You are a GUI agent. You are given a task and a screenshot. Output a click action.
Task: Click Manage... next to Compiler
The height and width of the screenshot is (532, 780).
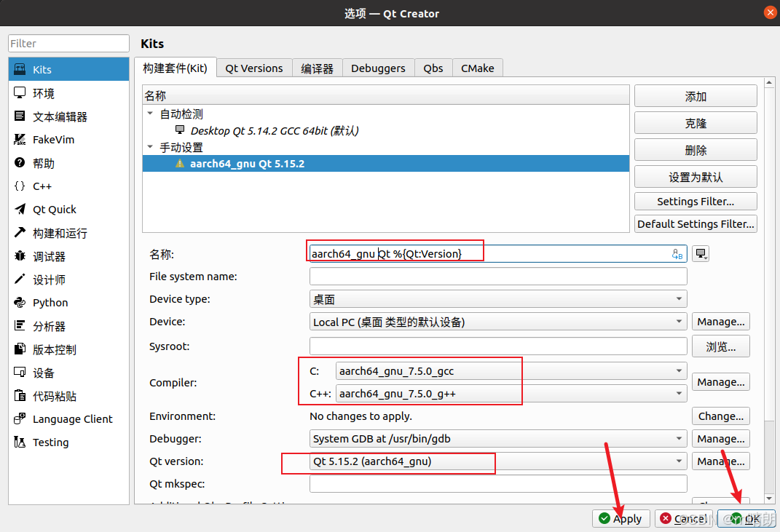coord(721,382)
